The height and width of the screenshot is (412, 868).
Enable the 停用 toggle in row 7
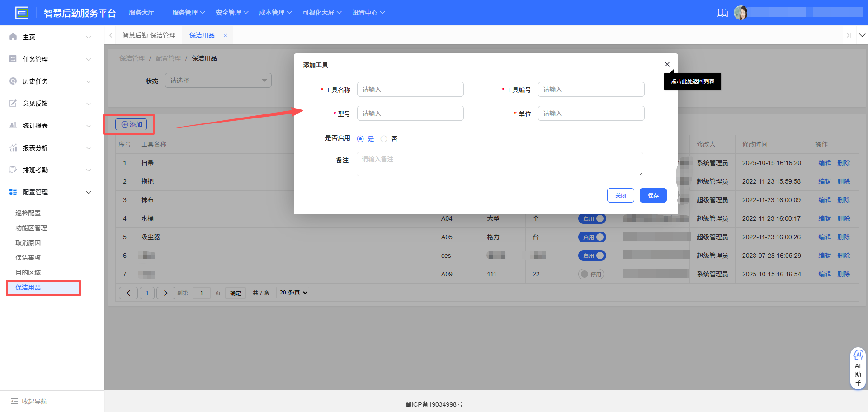[x=591, y=274]
